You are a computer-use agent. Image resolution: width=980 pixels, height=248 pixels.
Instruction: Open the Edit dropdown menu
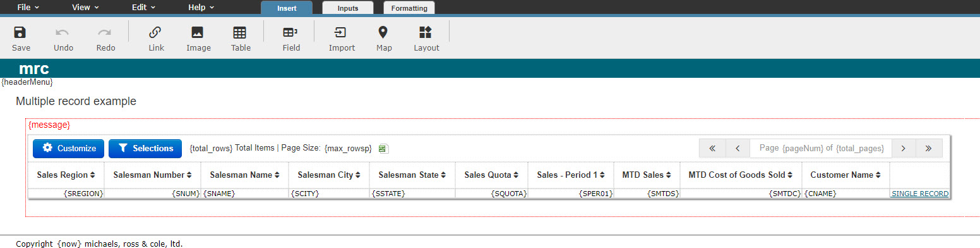click(x=143, y=8)
